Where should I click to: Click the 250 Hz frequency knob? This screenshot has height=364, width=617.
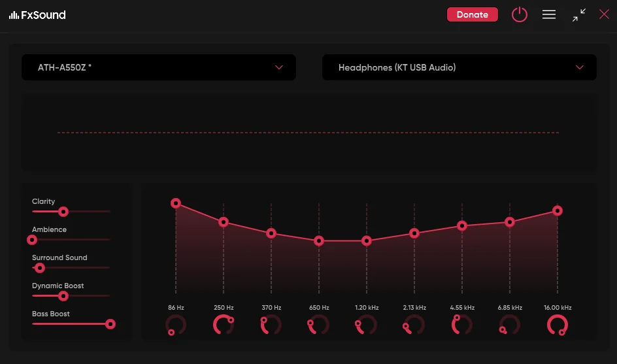pos(224,325)
